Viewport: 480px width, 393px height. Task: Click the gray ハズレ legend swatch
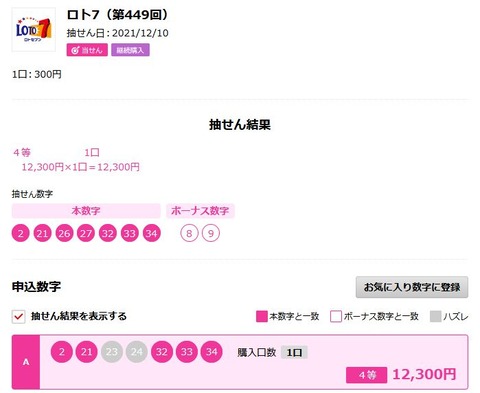pos(436,316)
